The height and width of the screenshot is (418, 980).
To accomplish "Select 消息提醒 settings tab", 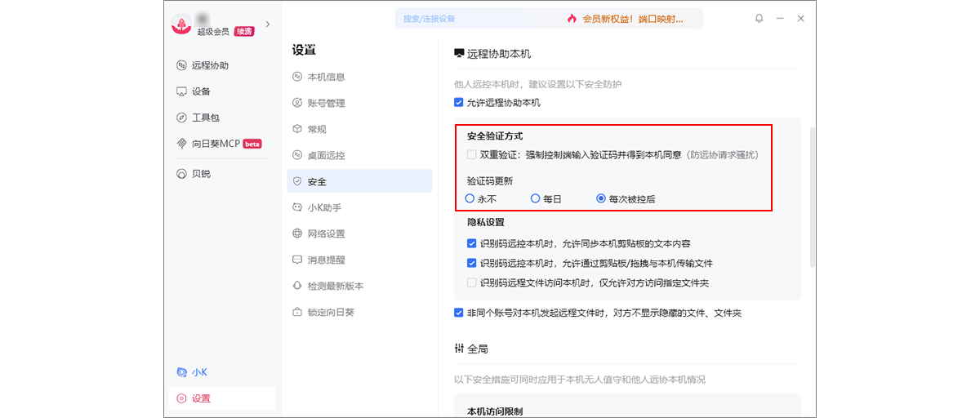I will [359, 260].
